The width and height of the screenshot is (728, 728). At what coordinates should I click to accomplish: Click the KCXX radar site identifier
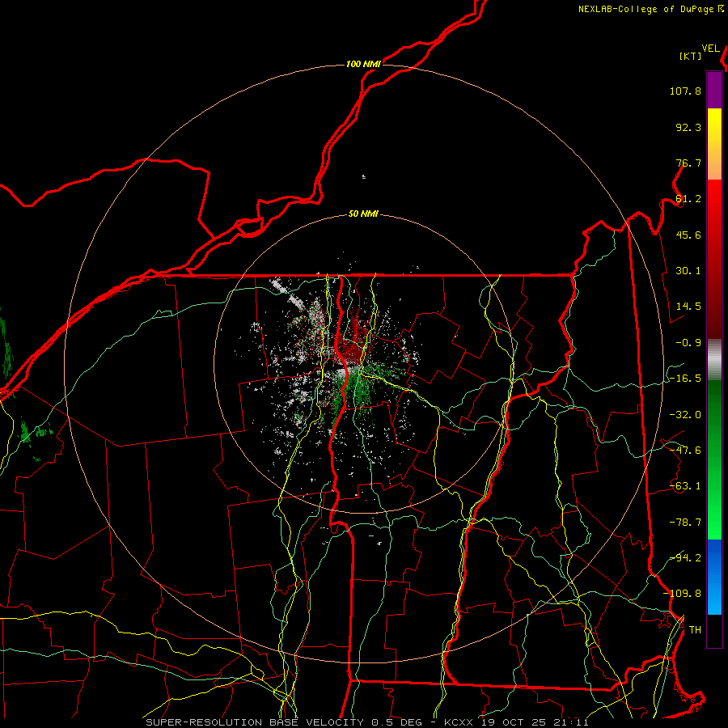tap(459, 722)
